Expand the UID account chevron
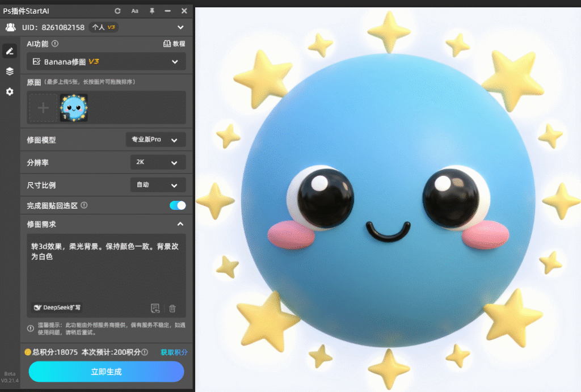581x392 pixels. 180,27
